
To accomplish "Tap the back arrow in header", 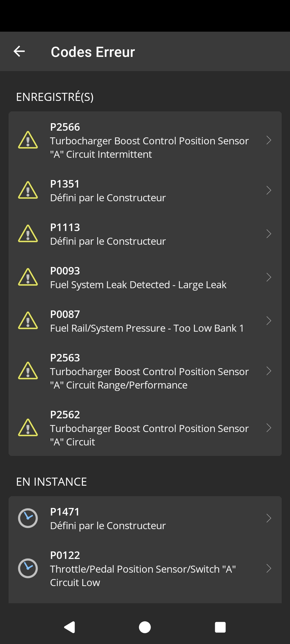I will 19,51.
